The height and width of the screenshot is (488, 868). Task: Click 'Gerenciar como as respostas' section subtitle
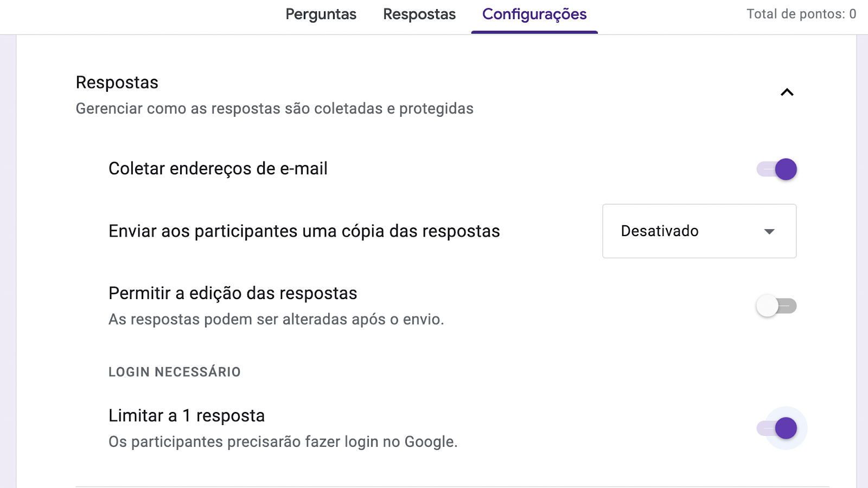pos(275,109)
